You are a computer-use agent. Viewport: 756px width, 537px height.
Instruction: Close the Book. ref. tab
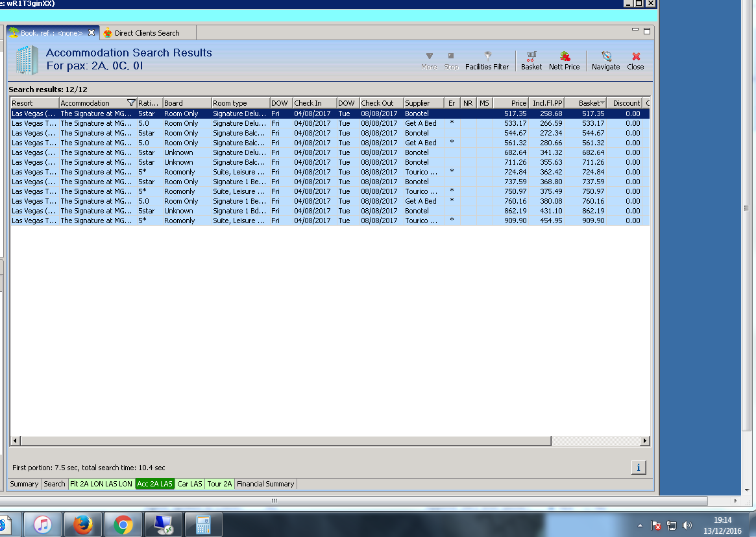91,33
